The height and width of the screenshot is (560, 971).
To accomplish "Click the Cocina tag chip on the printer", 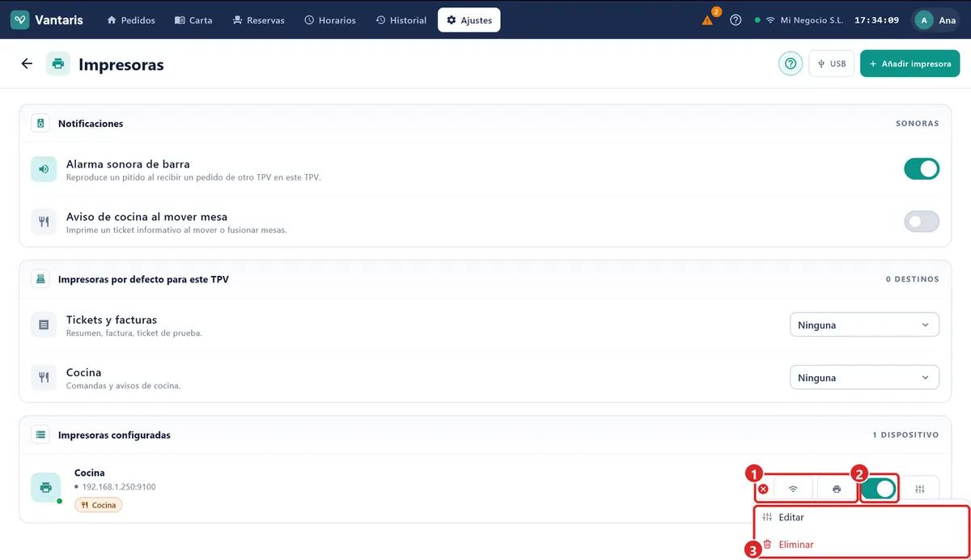I will (x=99, y=505).
